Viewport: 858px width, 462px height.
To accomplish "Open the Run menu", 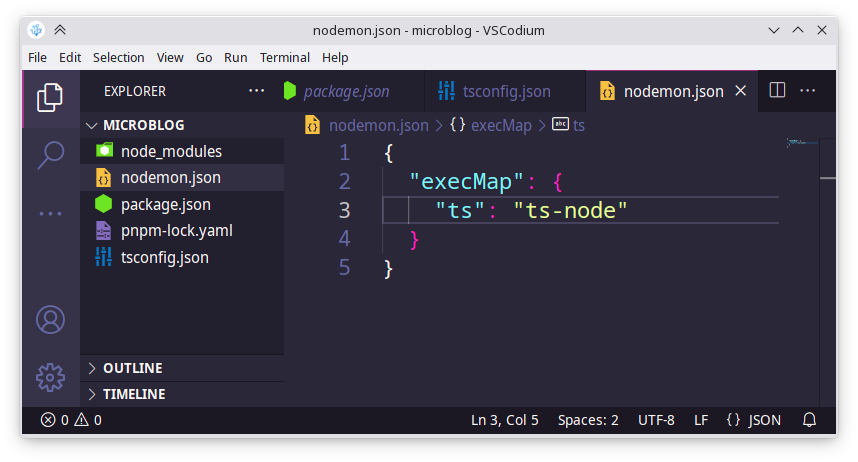I will pyautogui.click(x=235, y=57).
